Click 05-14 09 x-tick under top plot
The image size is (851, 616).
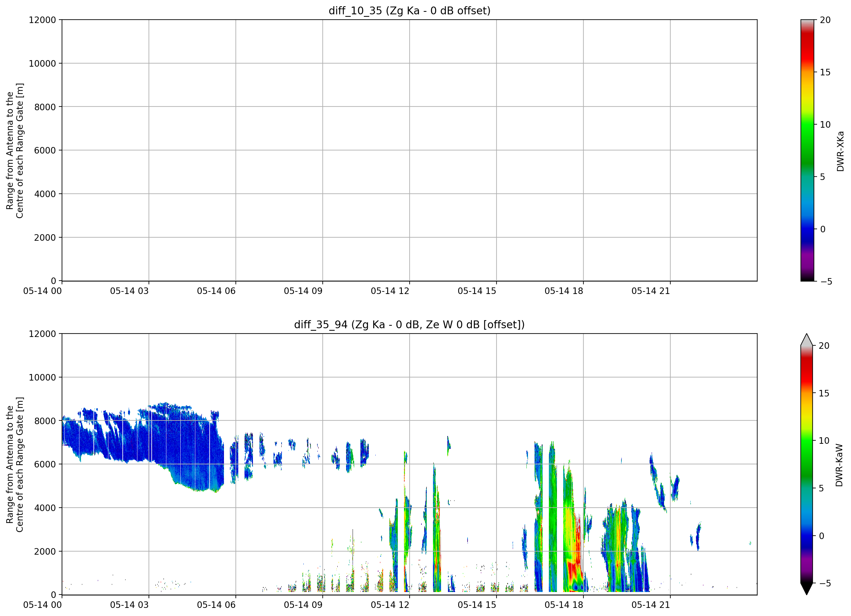tap(303, 291)
